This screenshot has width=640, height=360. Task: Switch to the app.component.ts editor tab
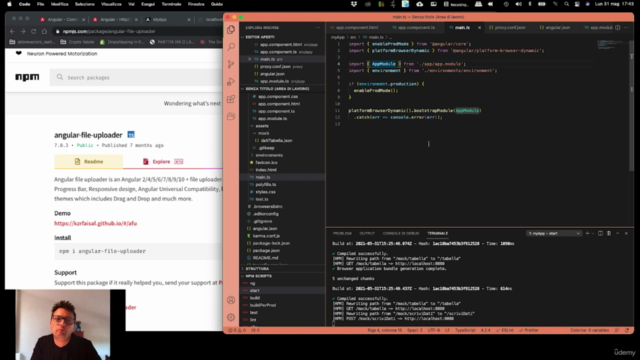(416, 28)
